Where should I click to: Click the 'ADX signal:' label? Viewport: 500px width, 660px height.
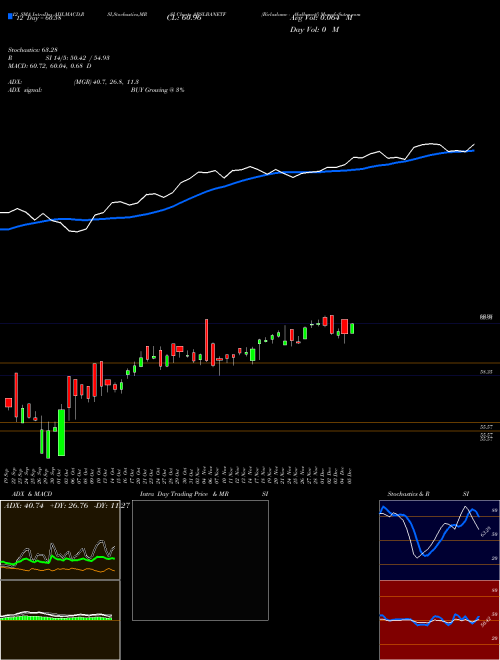tap(25, 90)
